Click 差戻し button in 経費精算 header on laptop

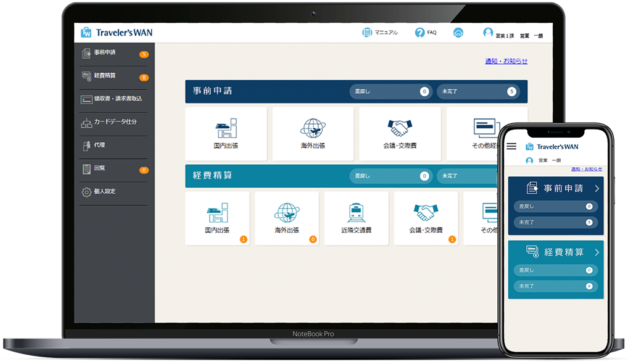[x=390, y=176]
